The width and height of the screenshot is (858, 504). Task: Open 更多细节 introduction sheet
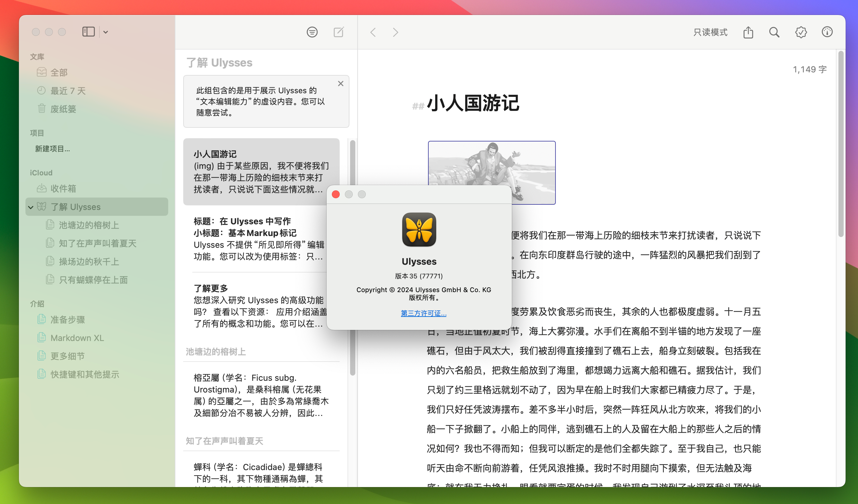pos(97,356)
